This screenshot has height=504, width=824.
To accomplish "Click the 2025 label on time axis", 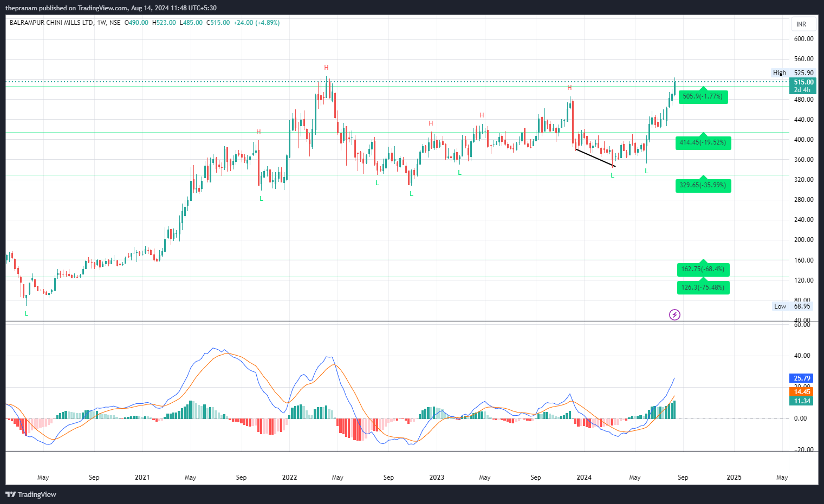I will (x=734, y=477).
